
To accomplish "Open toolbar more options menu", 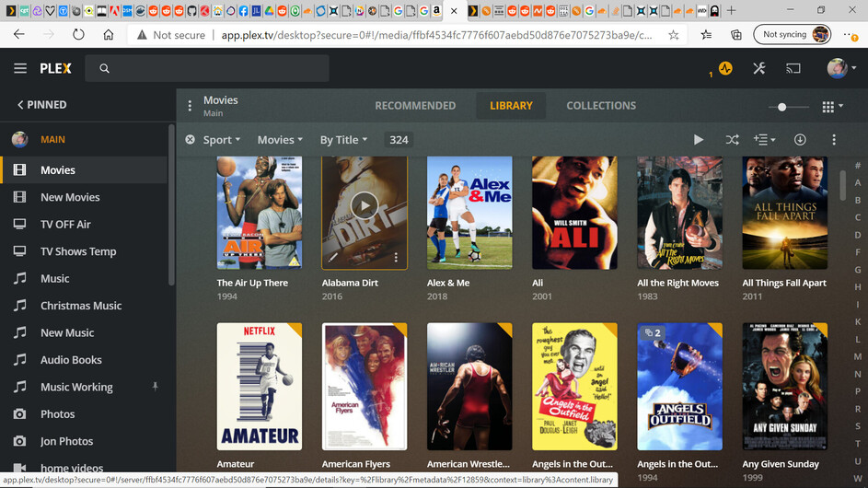I will pyautogui.click(x=834, y=140).
